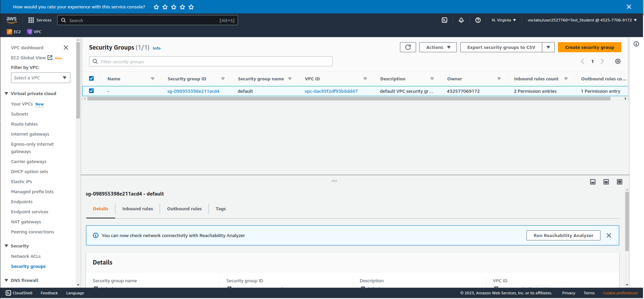Rate the console with the first star

coord(156,7)
